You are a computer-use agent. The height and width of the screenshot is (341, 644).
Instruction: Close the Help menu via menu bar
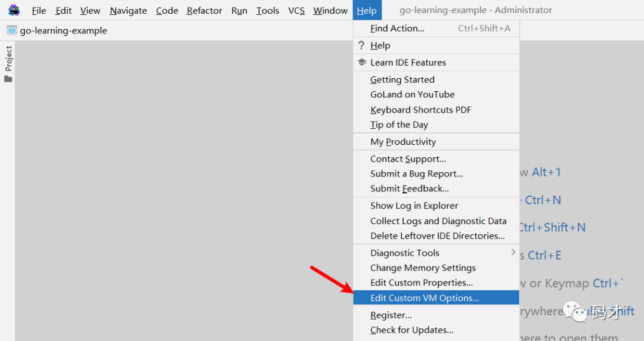[x=367, y=10]
